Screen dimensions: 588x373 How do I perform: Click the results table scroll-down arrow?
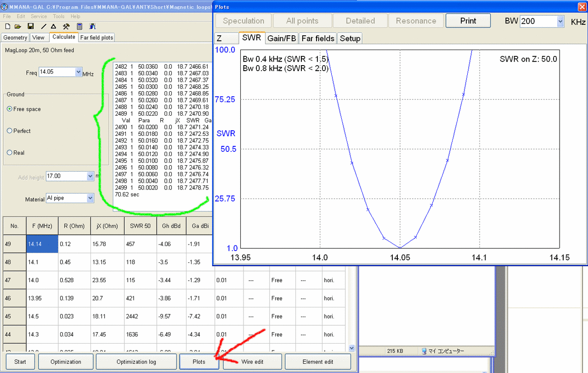(x=352, y=348)
